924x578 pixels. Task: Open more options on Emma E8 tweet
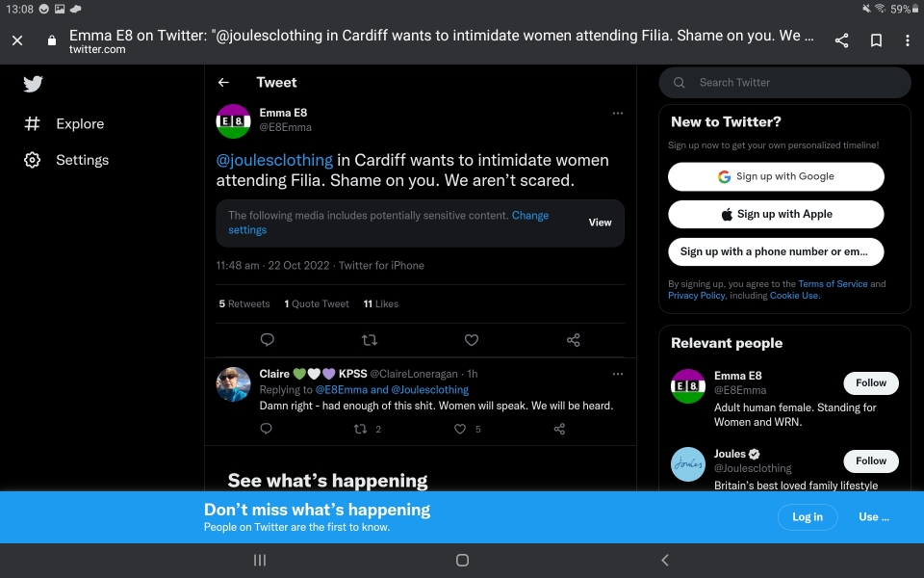618,114
